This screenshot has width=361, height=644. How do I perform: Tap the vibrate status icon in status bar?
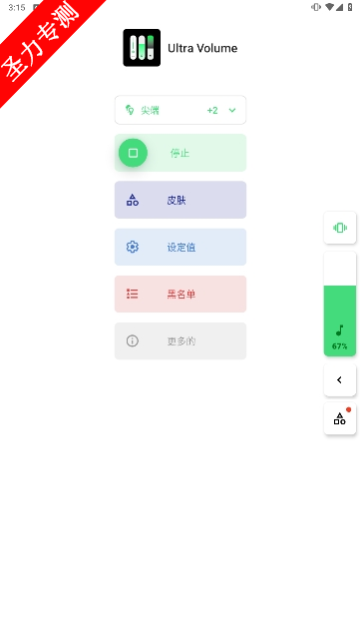316,7
